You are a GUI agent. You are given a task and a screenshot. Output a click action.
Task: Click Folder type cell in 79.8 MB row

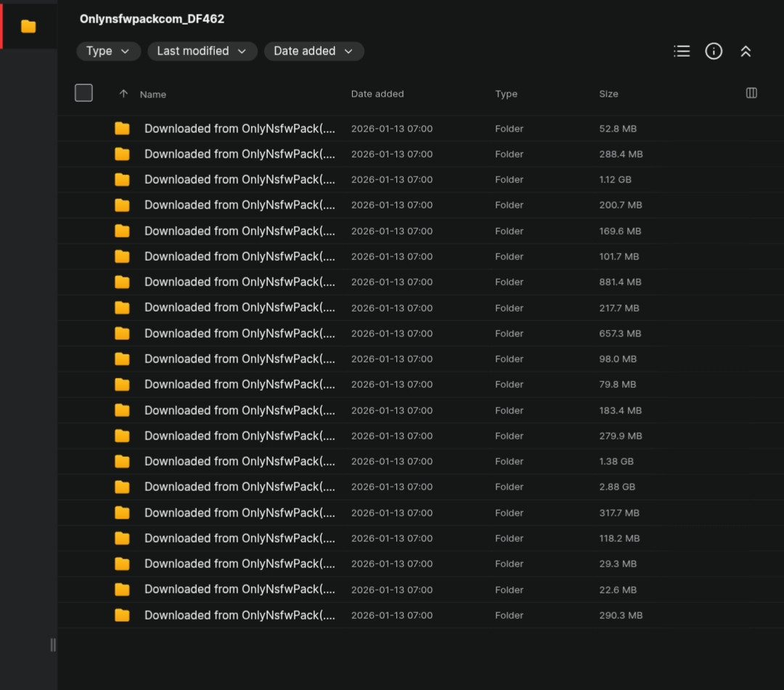[509, 385]
